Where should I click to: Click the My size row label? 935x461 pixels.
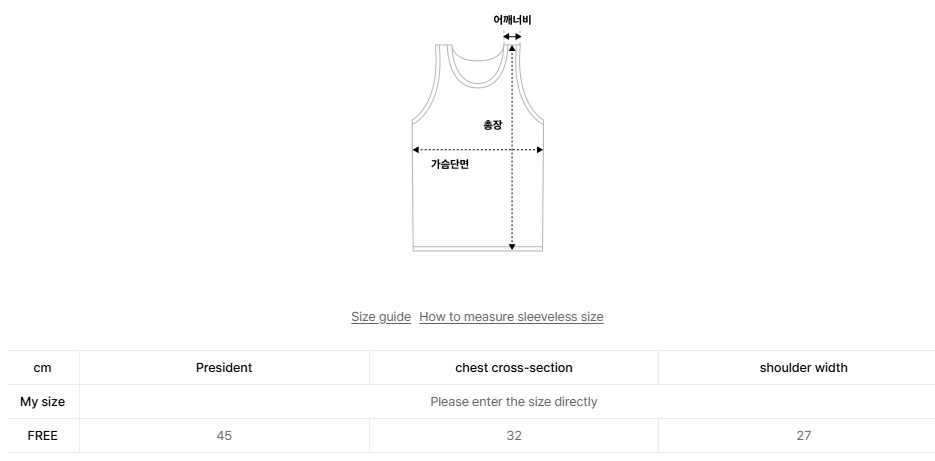pyautogui.click(x=43, y=402)
